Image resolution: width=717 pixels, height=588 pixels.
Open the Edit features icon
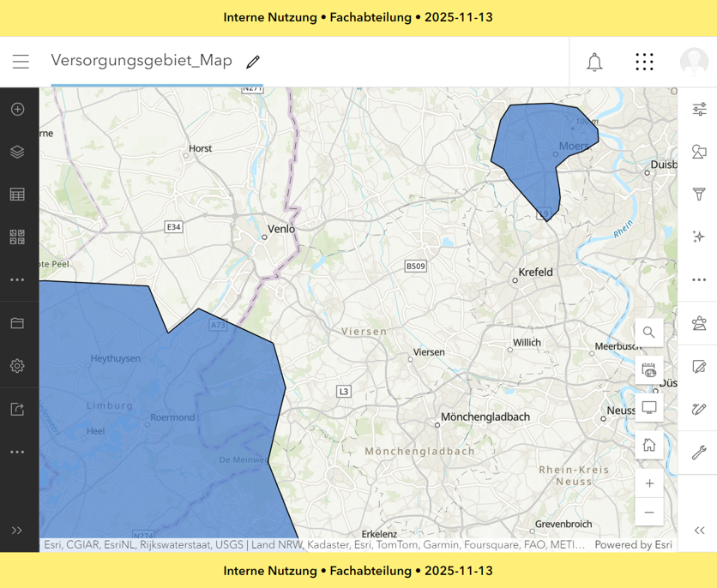point(699,366)
